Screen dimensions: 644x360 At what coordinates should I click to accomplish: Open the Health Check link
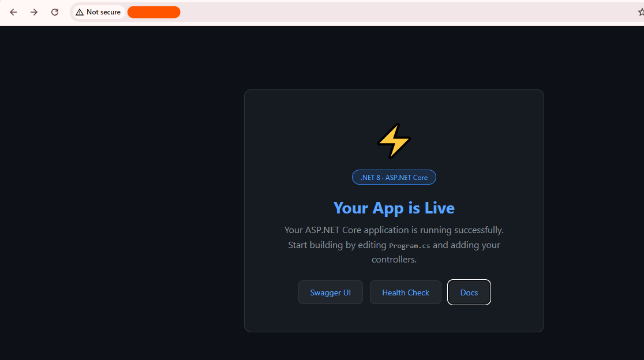coord(405,292)
